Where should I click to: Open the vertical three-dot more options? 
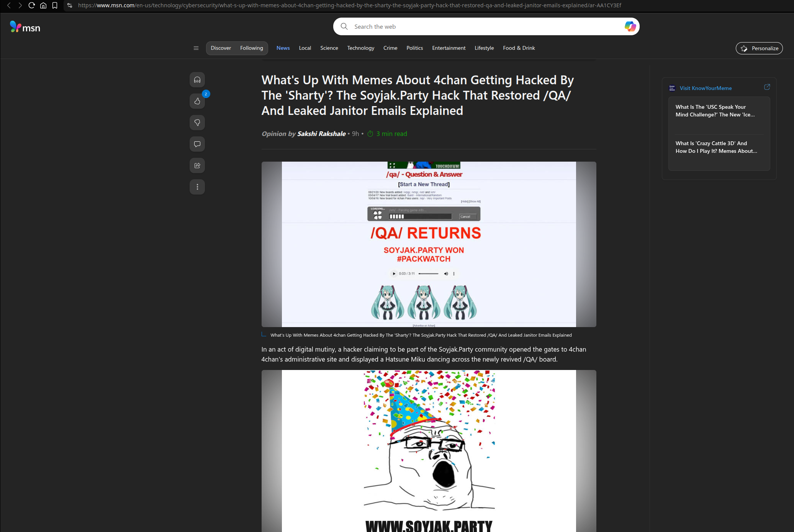(197, 187)
